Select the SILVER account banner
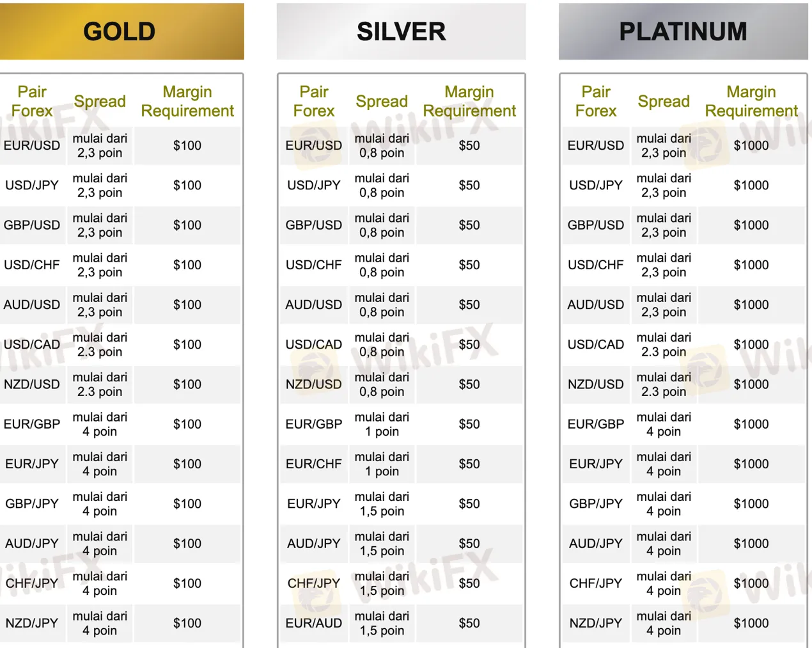Screen dimensions: 812x648 401,31
